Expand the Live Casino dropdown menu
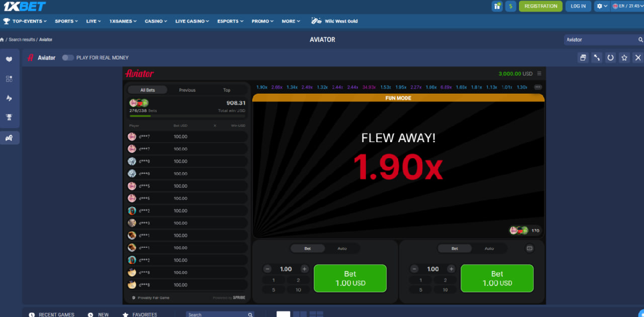 pyautogui.click(x=193, y=21)
